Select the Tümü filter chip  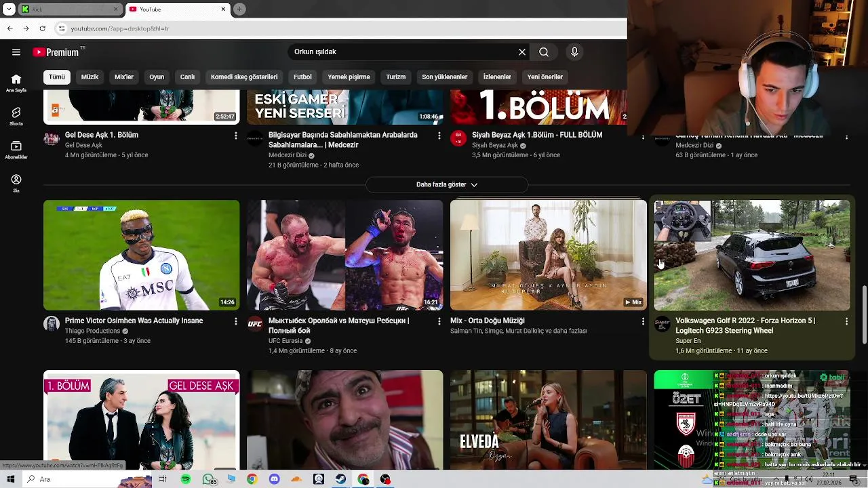pyautogui.click(x=57, y=77)
